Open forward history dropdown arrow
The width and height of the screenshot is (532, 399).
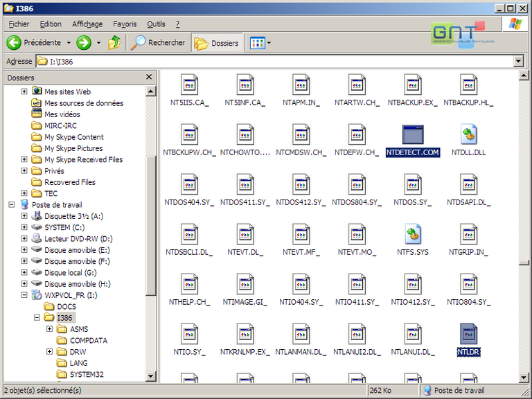tap(98, 43)
